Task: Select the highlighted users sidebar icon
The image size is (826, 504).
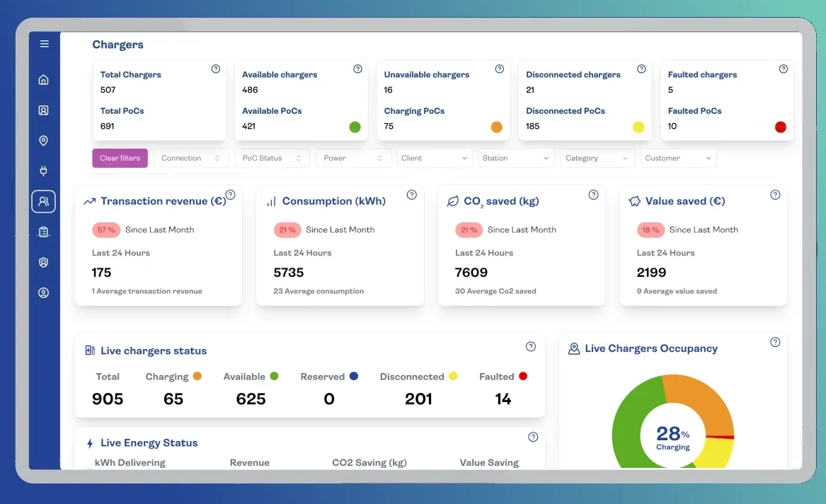Action: 44,202
